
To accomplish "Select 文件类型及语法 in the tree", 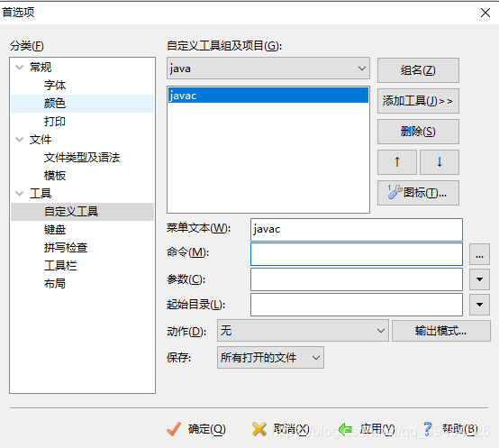I will click(x=82, y=157).
